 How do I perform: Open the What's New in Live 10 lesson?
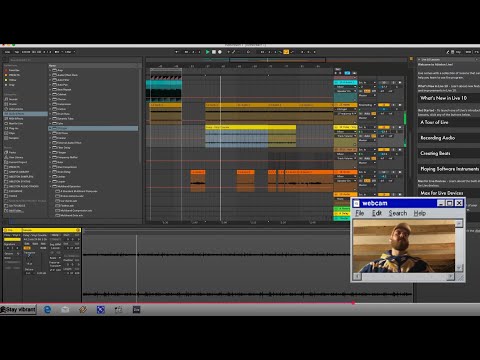pos(449,98)
